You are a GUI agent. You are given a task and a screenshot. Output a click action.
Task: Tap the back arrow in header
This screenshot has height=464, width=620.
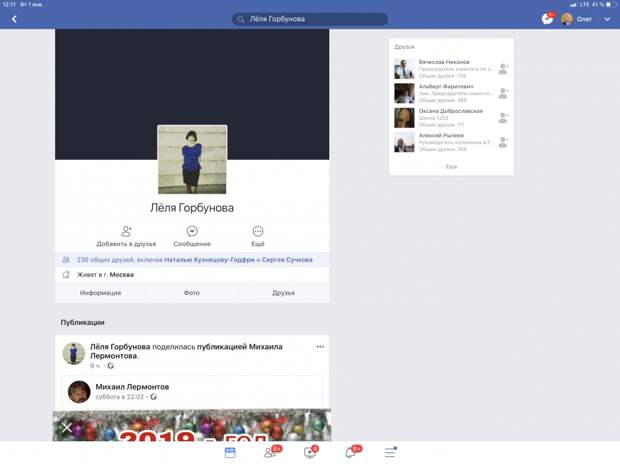[x=14, y=19]
